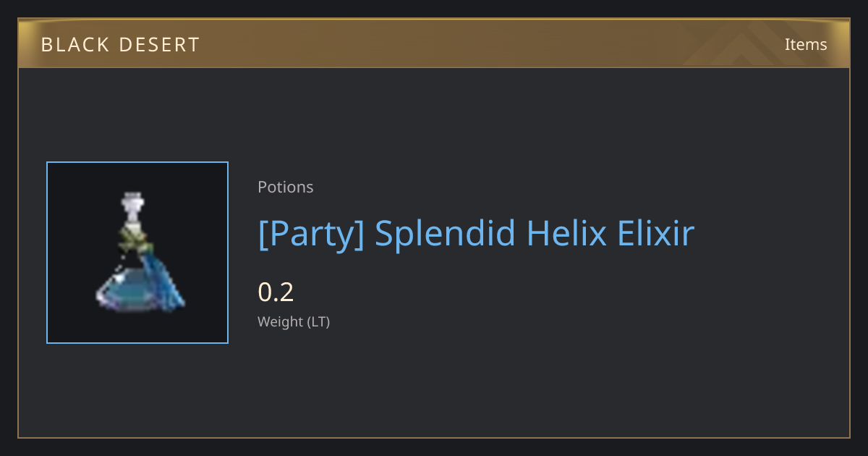Click the gold header banner bar
The width and height of the screenshot is (868, 456).
click(x=434, y=43)
